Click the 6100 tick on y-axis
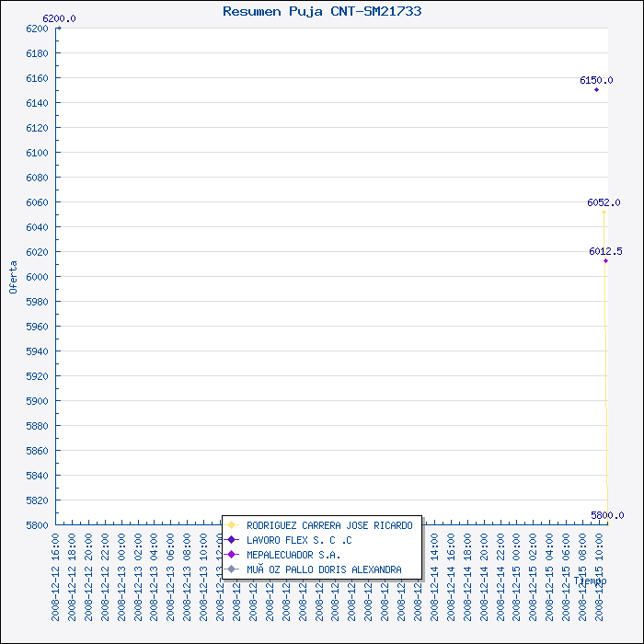This screenshot has width=644, height=644. pyautogui.click(x=37, y=153)
